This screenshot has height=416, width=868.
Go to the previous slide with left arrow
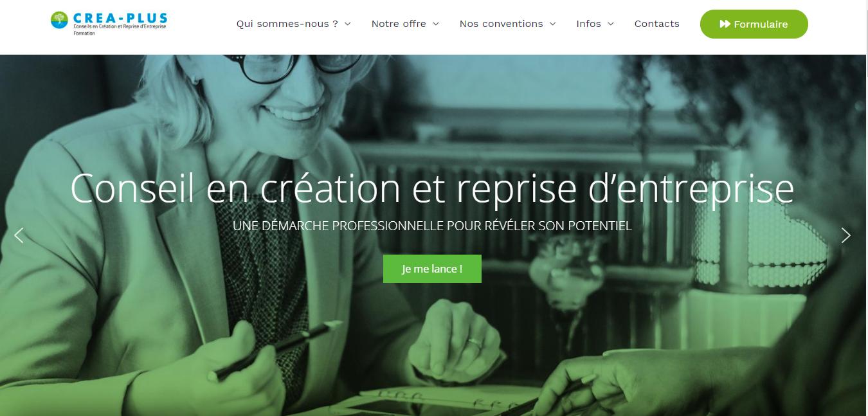19,235
